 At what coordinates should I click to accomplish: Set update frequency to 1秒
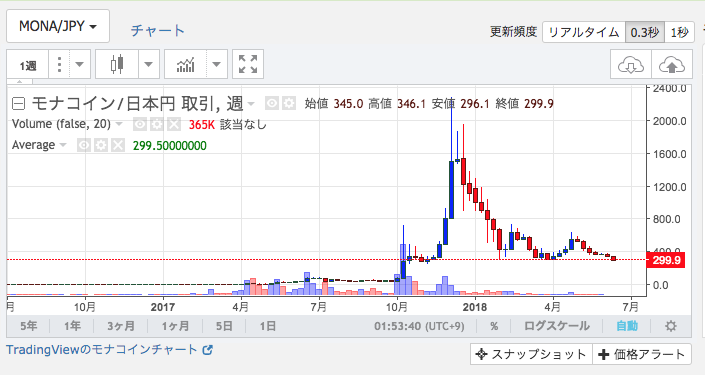click(x=679, y=32)
